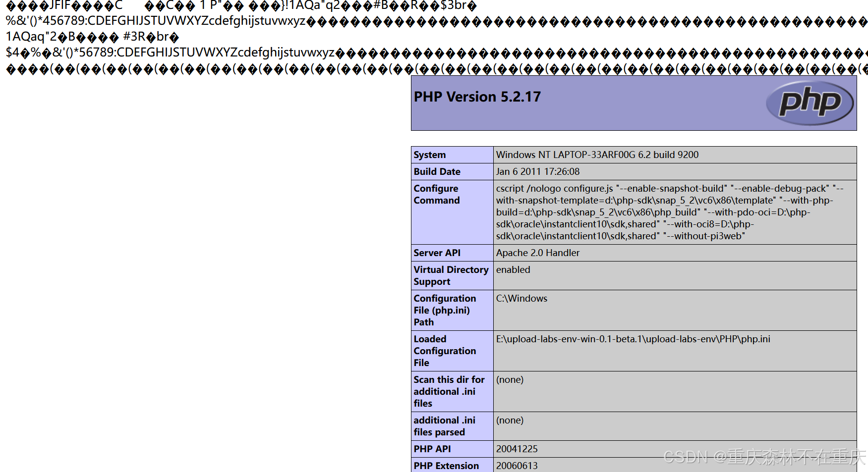This screenshot has width=868, height=472.
Task: Click the garbled 'JFIF' header text line
Action: coord(241,5)
